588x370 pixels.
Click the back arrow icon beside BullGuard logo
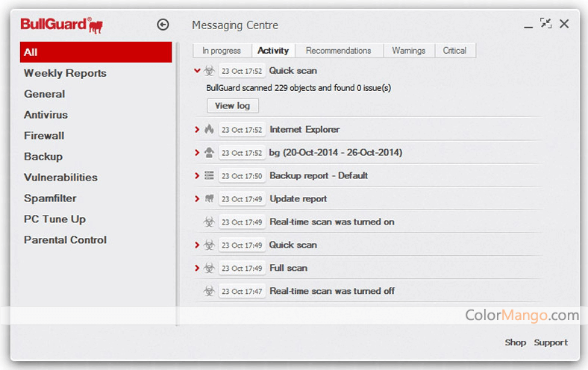[163, 25]
